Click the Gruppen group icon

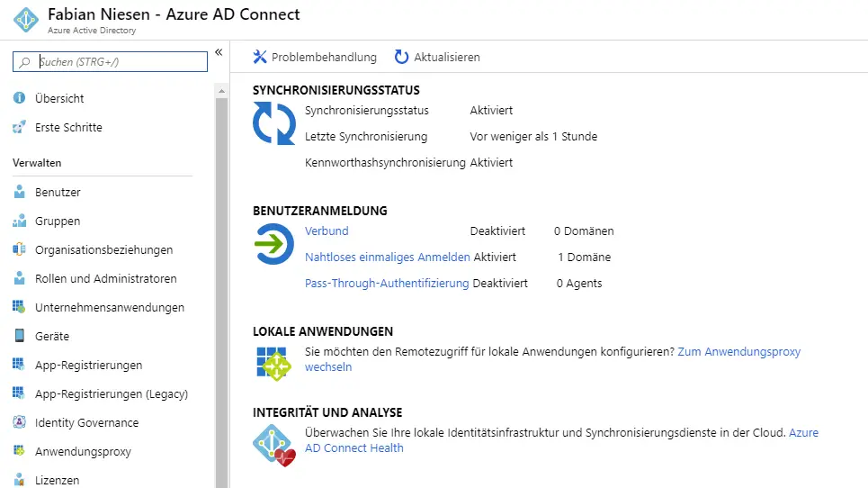click(x=20, y=221)
